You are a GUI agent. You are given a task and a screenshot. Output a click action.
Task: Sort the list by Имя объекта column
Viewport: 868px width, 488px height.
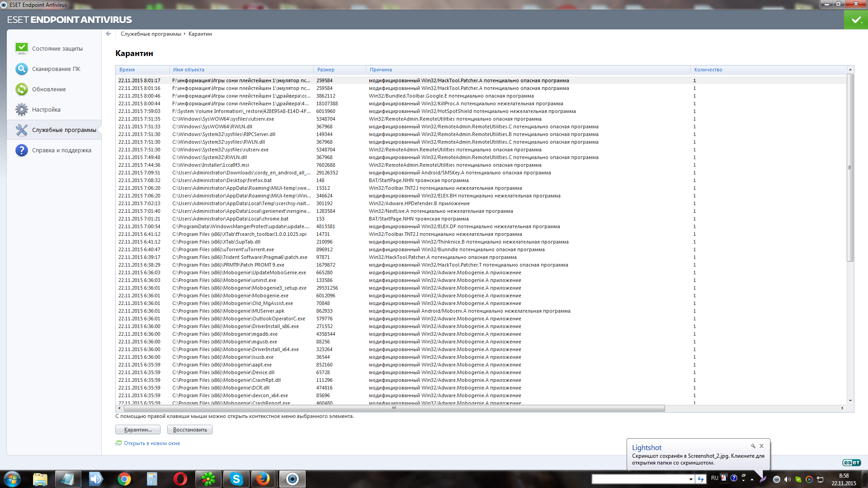[x=241, y=70]
